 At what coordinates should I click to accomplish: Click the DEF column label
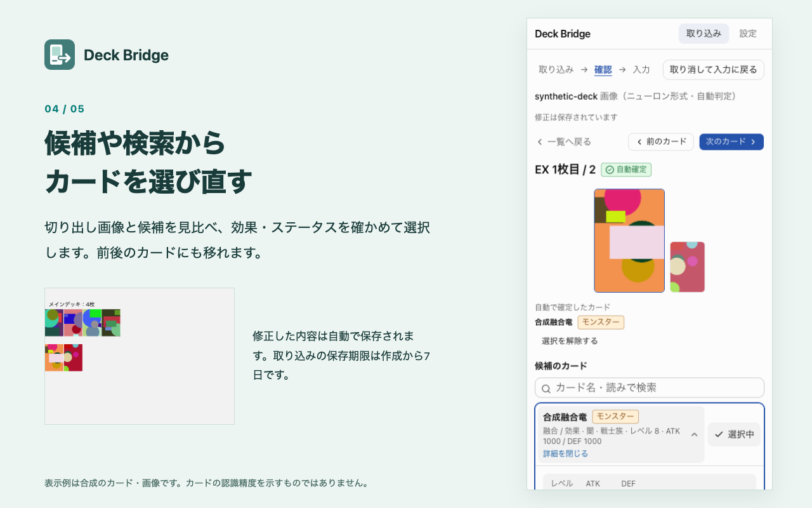pos(628,484)
